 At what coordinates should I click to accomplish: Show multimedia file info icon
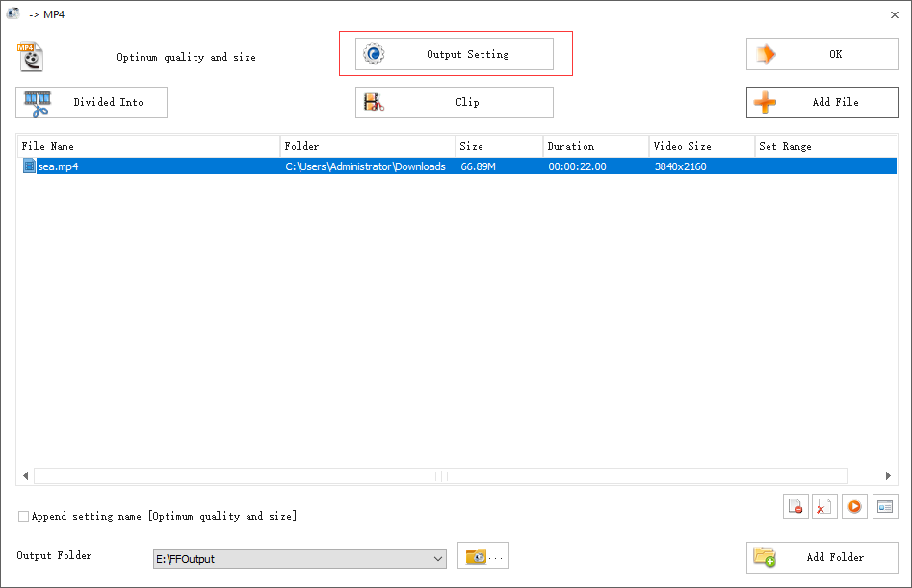click(885, 506)
